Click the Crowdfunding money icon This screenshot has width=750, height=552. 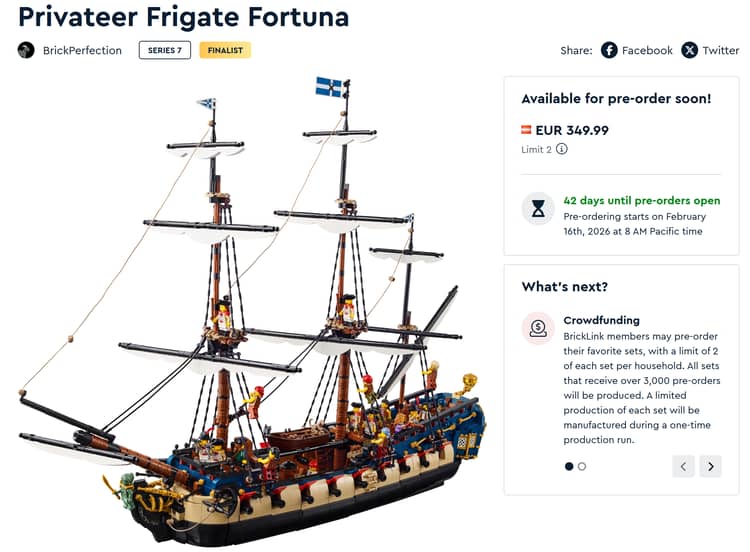[538, 328]
